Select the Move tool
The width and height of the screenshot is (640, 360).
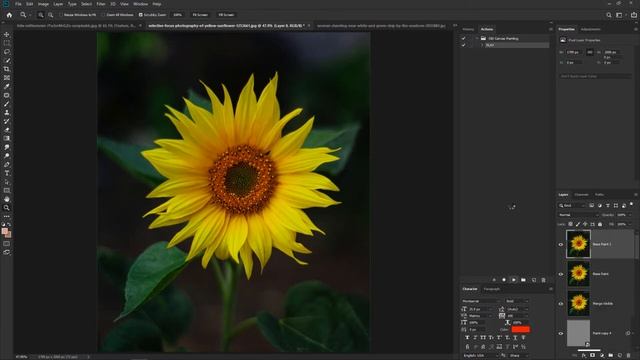coord(7,35)
